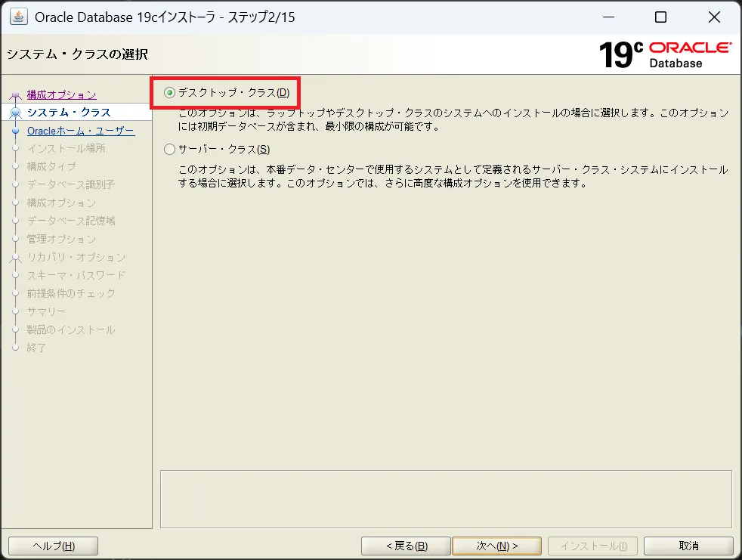Click the システム・クラスの選択 page heading
The height and width of the screenshot is (560, 742).
pyautogui.click(x=77, y=54)
